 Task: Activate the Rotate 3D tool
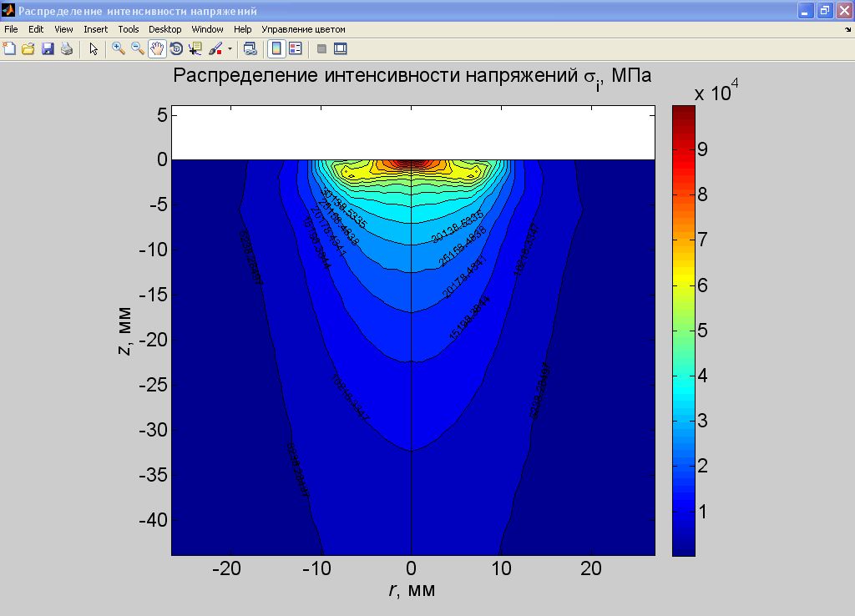click(x=176, y=49)
